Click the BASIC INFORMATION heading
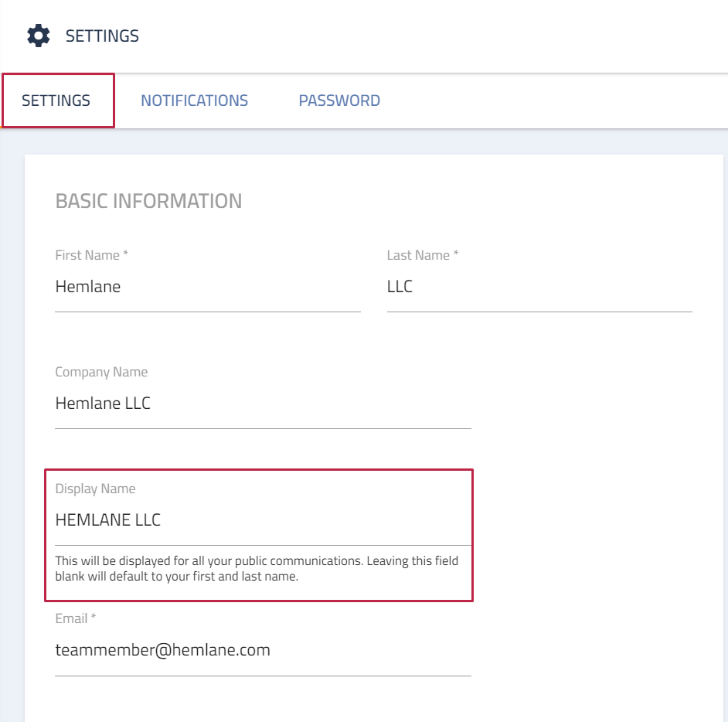 (x=148, y=201)
